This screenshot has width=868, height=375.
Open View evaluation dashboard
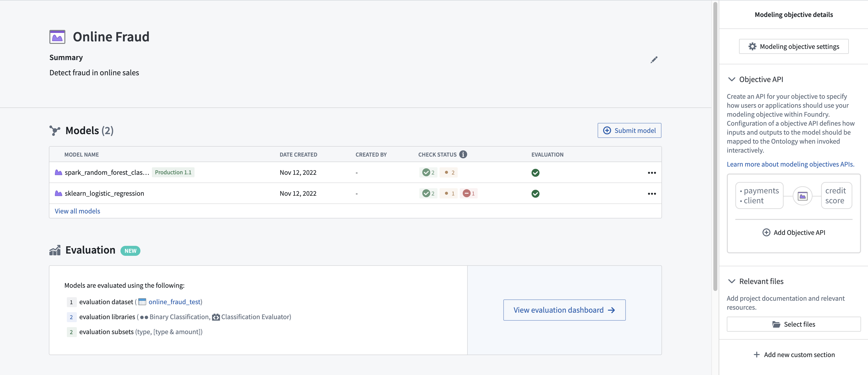click(x=564, y=310)
